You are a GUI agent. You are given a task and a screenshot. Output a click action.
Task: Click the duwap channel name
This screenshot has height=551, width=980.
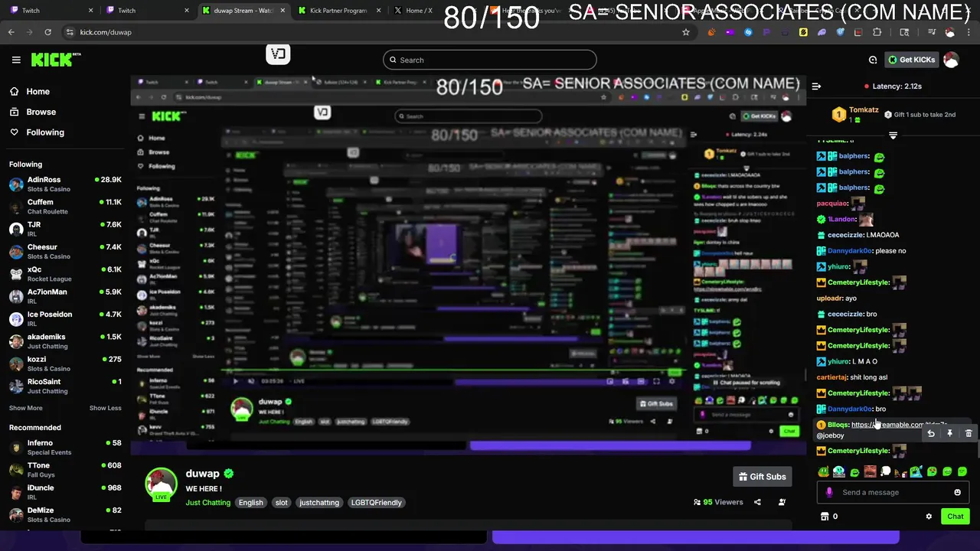pyautogui.click(x=202, y=474)
